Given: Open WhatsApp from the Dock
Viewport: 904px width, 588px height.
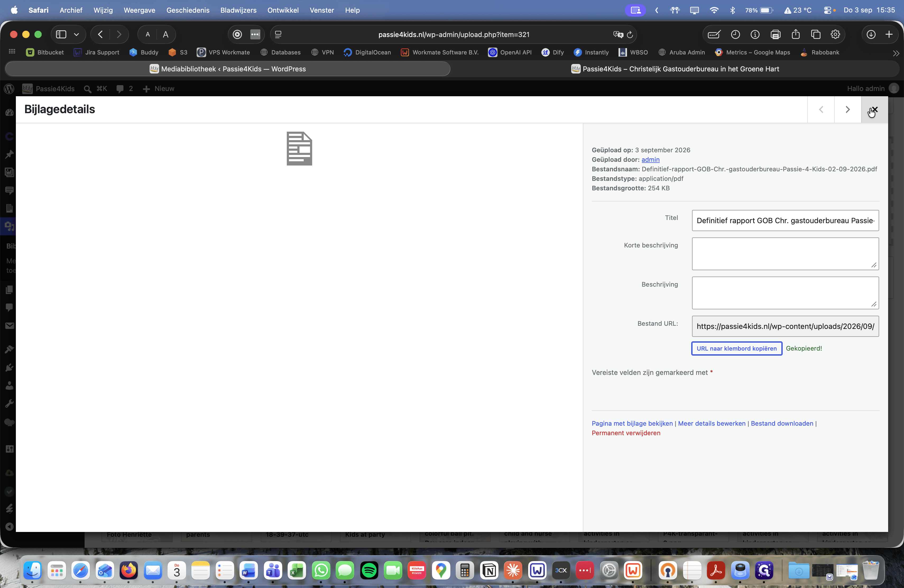Looking at the screenshot, I should pyautogui.click(x=321, y=570).
